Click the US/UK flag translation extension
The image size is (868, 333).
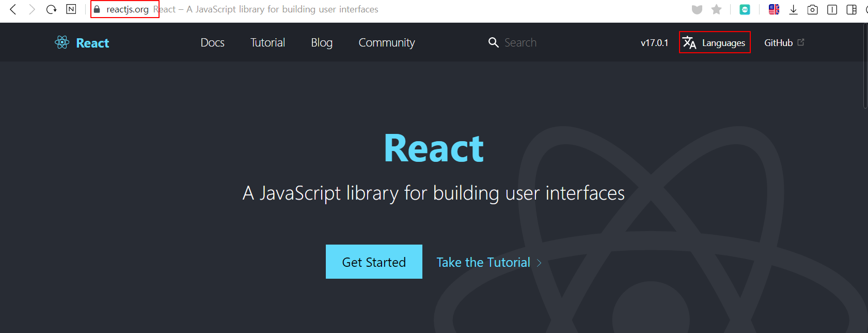[774, 9]
